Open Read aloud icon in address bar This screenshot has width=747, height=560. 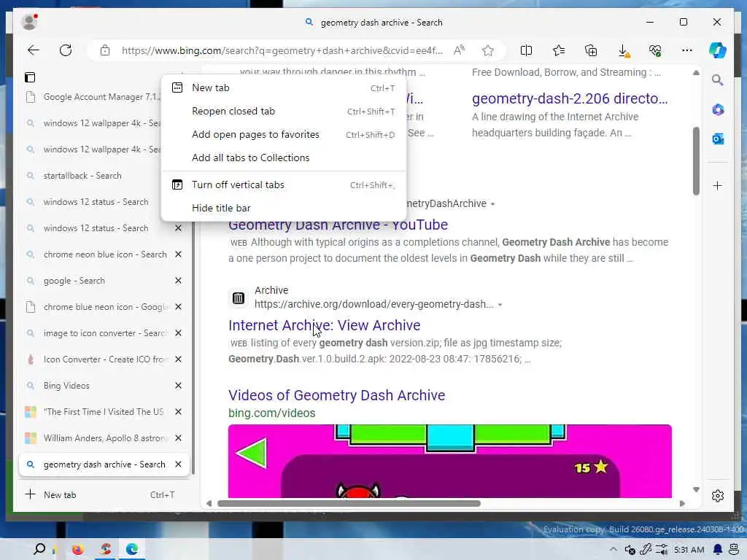(459, 50)
